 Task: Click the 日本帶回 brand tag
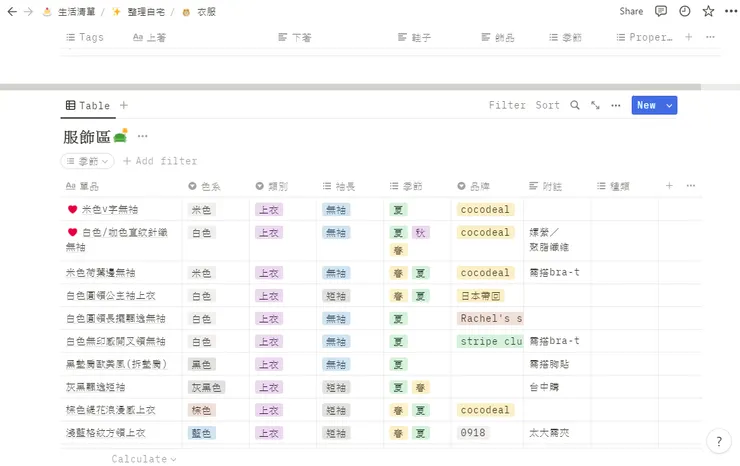(480, 296)
